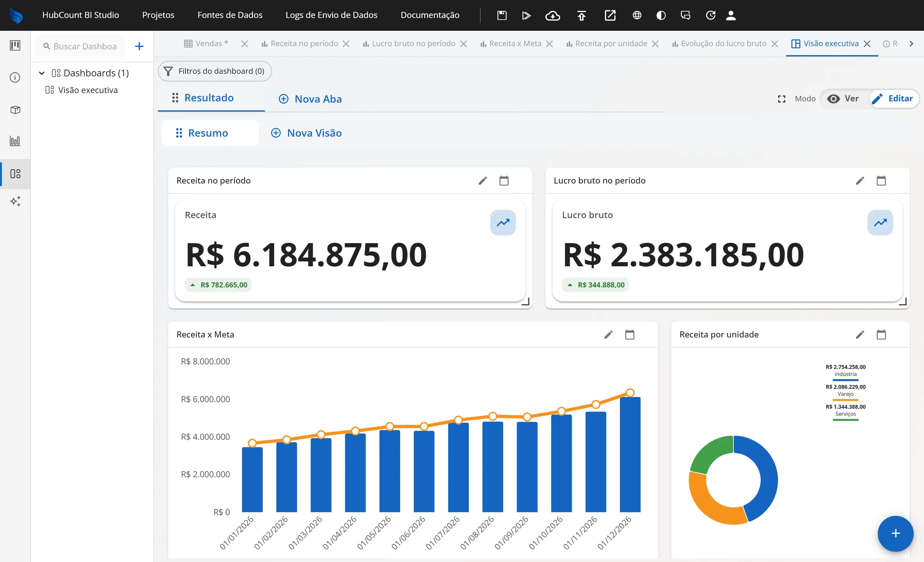The image size is (924, 562).
Task: Open the external link icon
Action: tap(610, 15)
